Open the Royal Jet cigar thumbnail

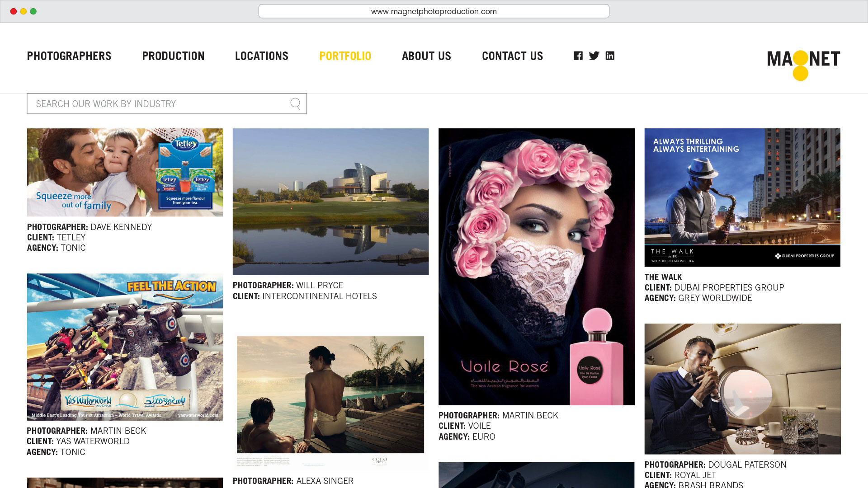tap(742, 389)
